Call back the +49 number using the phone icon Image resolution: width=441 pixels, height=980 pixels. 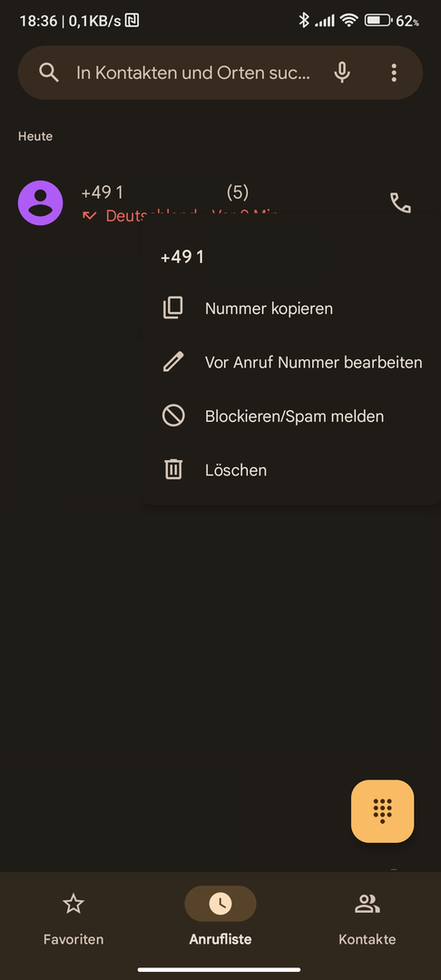coord(400,202)
